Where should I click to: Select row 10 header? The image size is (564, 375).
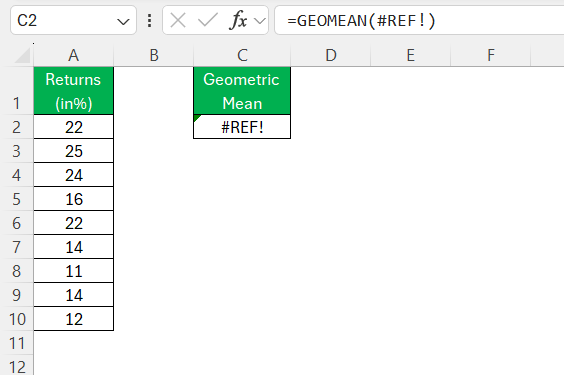(x=17, y=319)
